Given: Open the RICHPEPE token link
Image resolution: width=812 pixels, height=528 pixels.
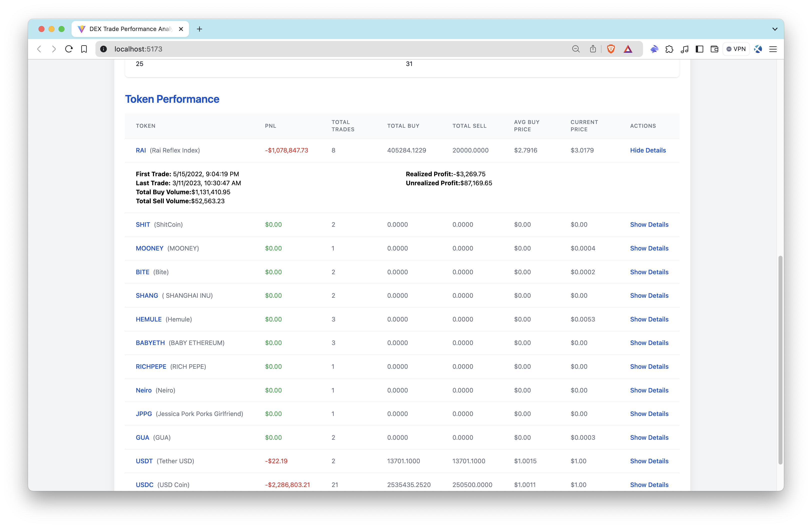Looking at the screenshot, I should [x=151, y=366].
